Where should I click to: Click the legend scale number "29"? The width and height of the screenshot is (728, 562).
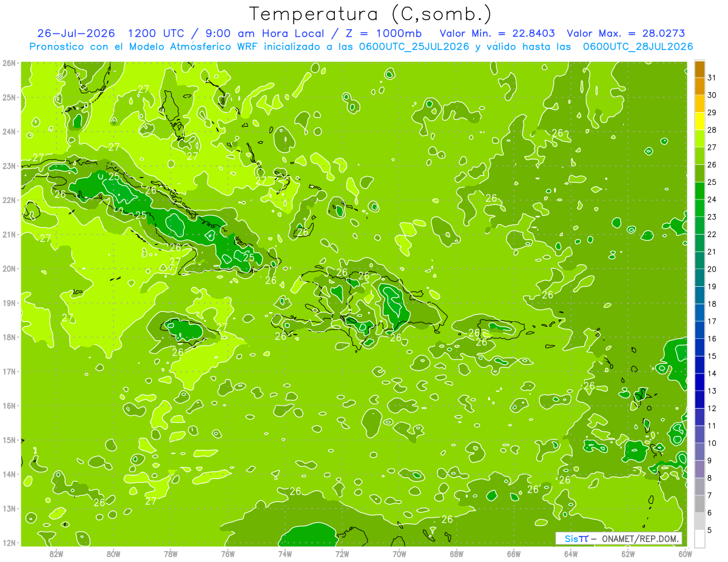click(712, 113)
